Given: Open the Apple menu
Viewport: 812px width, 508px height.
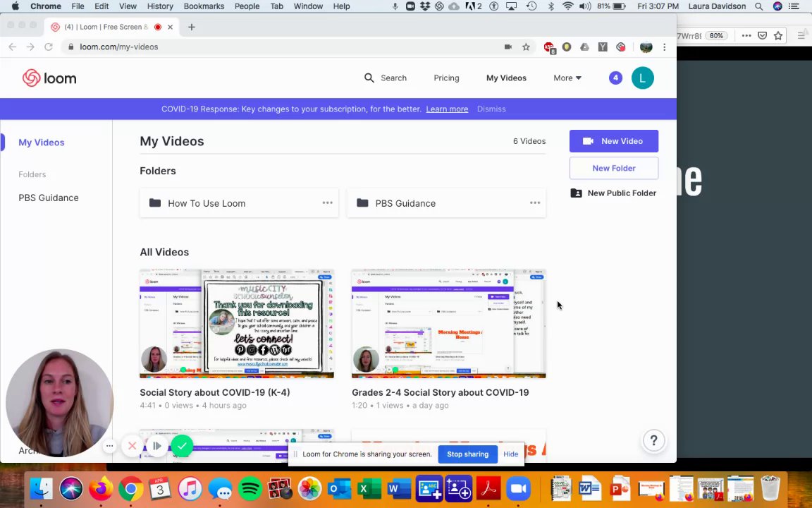Looking at the screenshot, I should pos(15,6).
